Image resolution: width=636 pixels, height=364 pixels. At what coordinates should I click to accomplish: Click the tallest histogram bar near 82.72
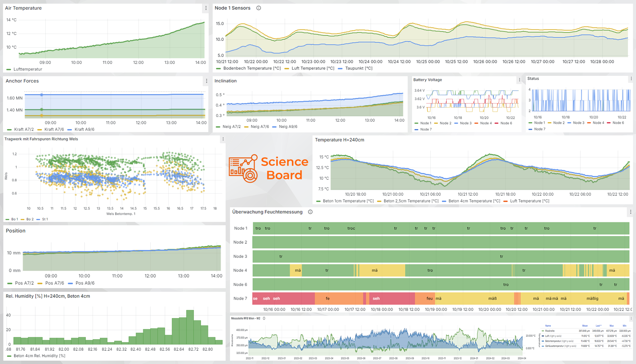point(190,327)
